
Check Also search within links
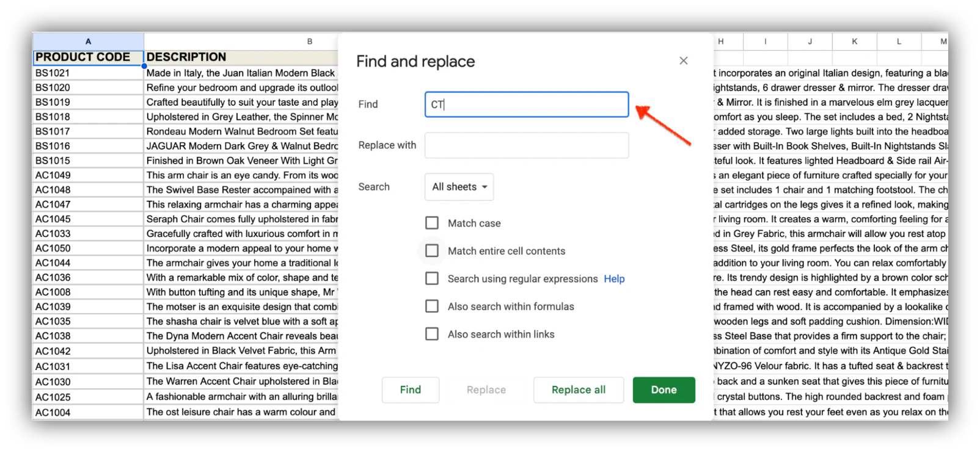432,334
